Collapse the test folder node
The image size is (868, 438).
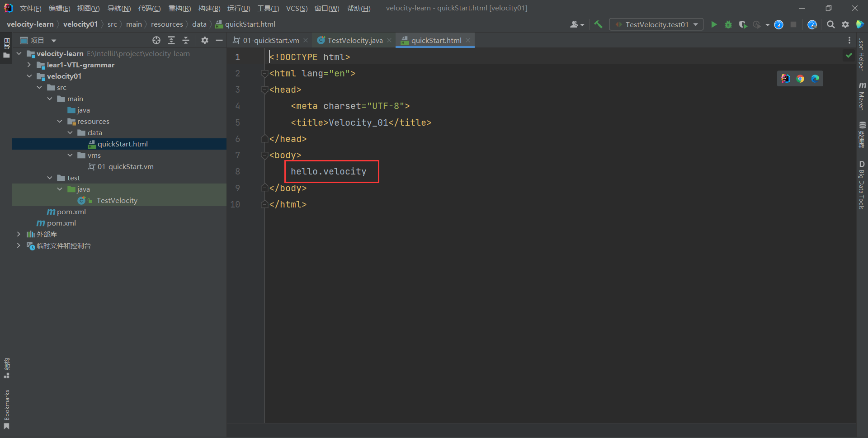click(x=50, y=178)
